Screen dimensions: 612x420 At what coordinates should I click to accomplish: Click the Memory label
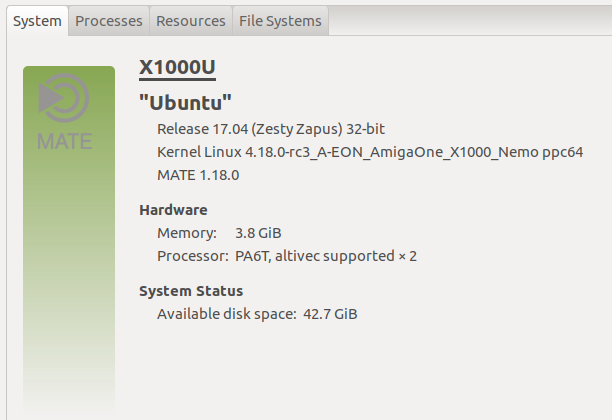[x=186, y=233]
